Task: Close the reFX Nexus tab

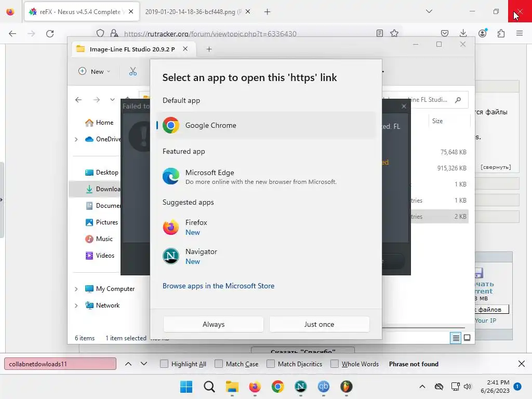Action: tap(131, 11)
